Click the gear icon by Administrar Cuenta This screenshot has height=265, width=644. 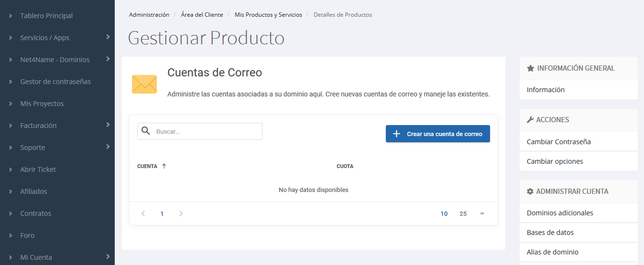[x=530, y=191]
